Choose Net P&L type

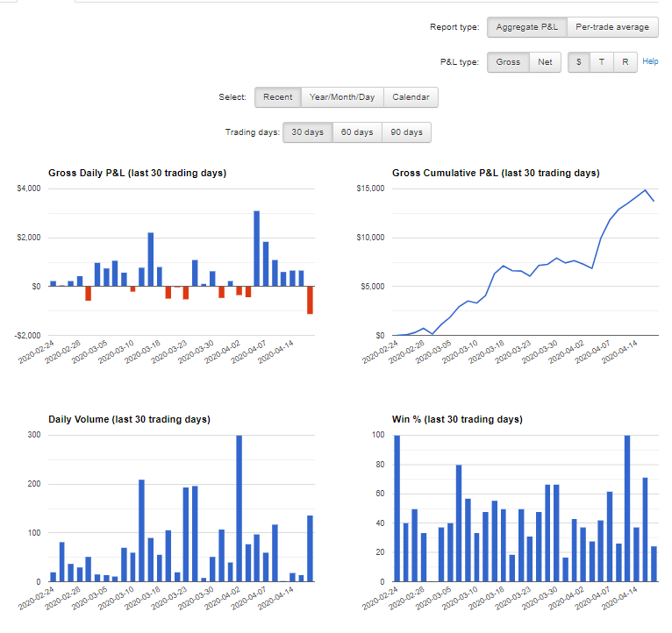[545, 62]
